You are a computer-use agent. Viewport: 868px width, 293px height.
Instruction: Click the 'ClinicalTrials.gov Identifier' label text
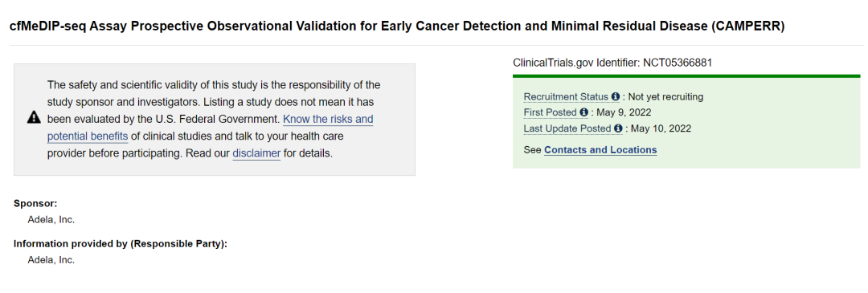(576, 63)
